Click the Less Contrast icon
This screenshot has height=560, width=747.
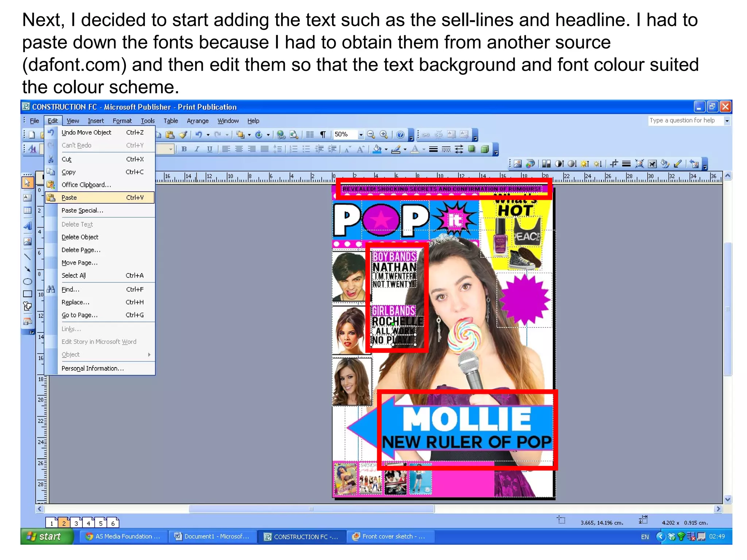(x=572, y=164)
